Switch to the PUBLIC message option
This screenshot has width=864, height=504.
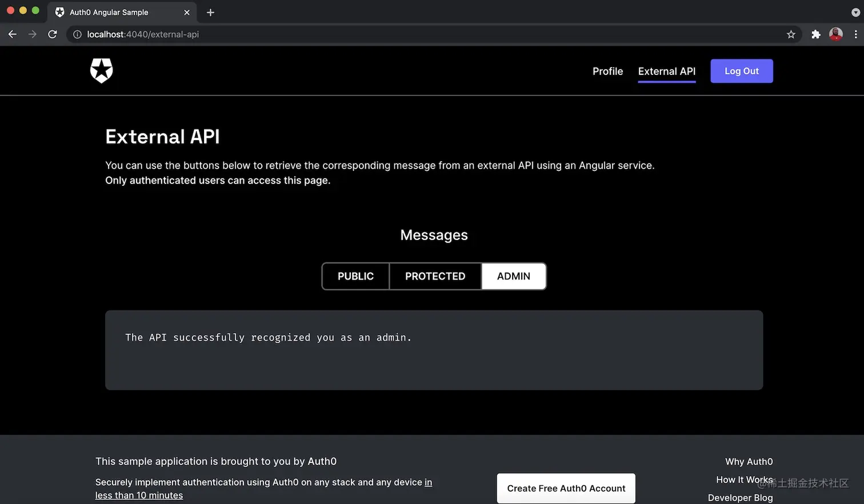(x=355, y=276)
